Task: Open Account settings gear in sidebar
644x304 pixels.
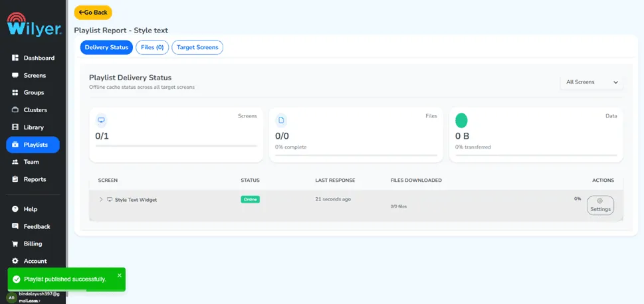Action: [x=15, y=261]
